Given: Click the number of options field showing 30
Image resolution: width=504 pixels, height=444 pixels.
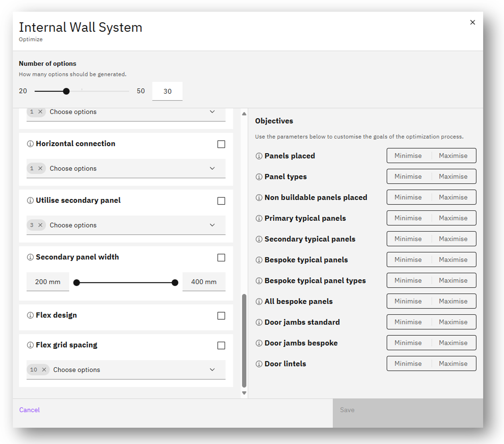Looking at the screenshot, I should coord(167,91).
